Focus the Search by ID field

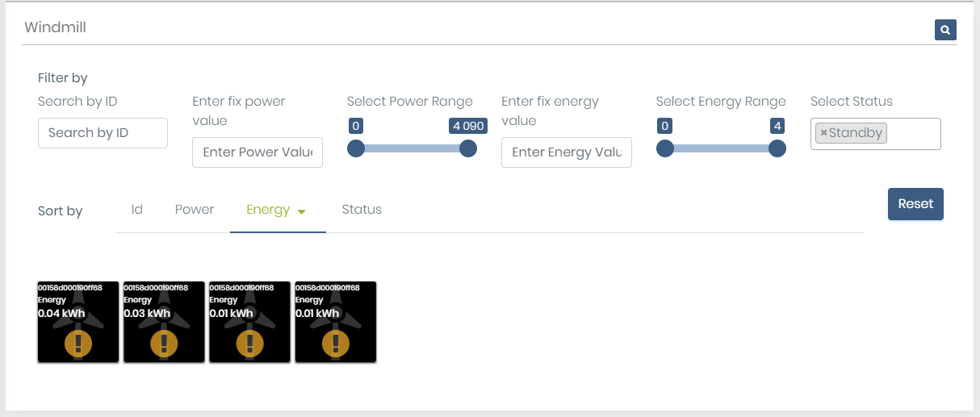(103, 133)
